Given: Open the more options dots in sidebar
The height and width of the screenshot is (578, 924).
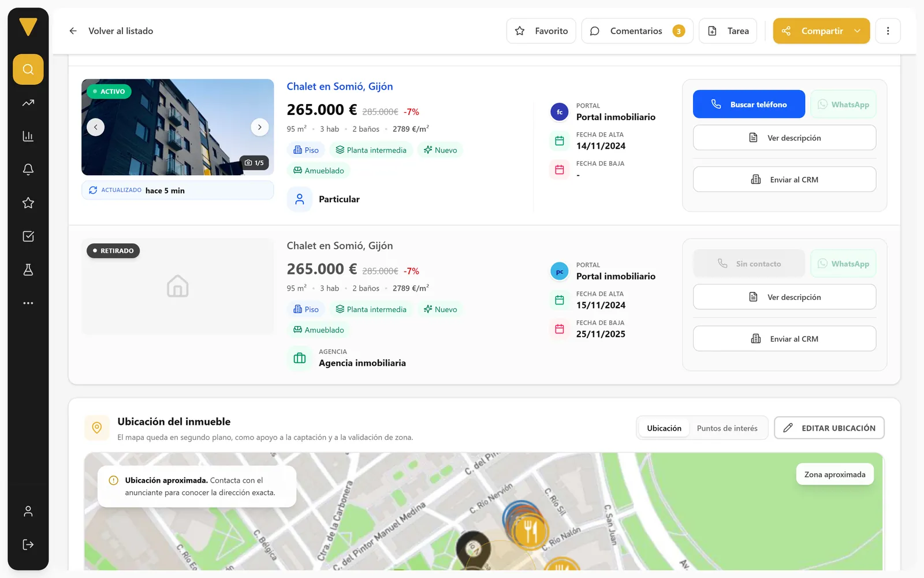Looking at the screenshot, I should [x=28, y=303].
